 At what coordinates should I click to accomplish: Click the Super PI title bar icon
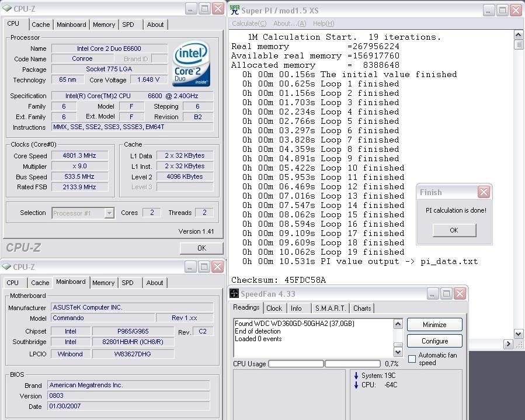pyautogui.click(x=234, y=10)
